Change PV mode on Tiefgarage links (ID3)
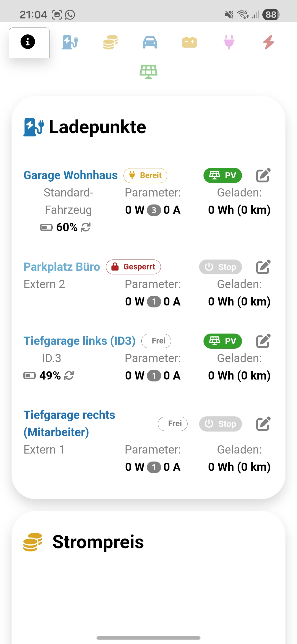The image size is (297, 644). coord(222,341)
